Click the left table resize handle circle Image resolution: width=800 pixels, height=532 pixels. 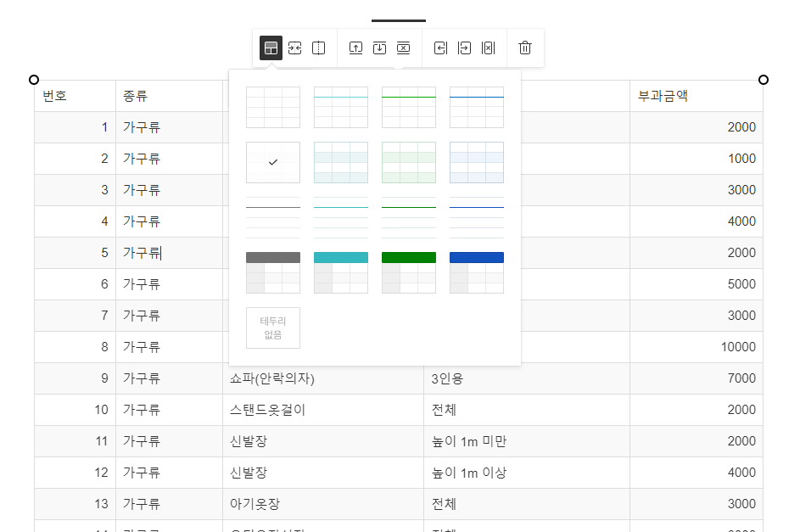click(34, 79)
